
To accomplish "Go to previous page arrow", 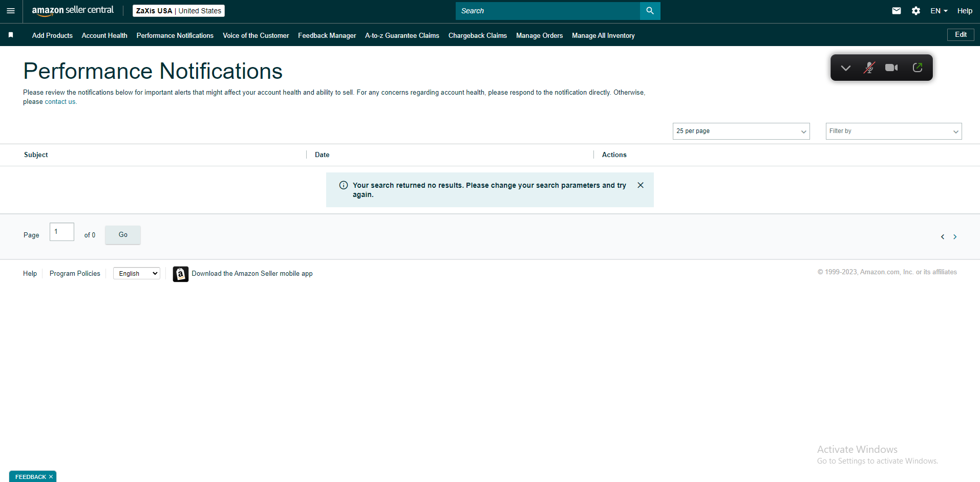I will tap(943, 237).
